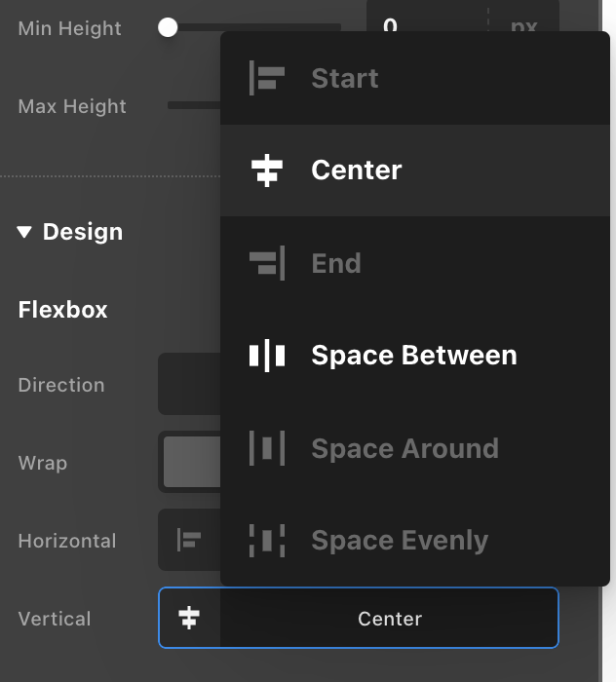Open the Vertical alignment dropdown showing Center
Screen dimensions: 616x682
coord(389,618)
